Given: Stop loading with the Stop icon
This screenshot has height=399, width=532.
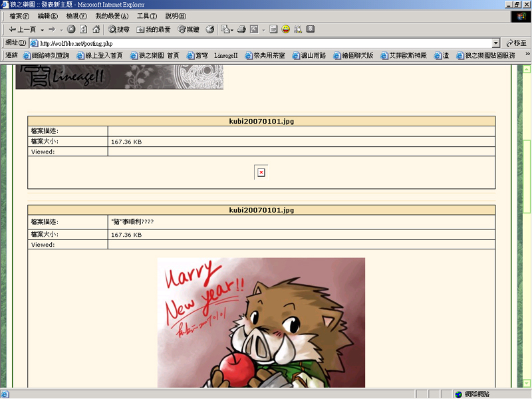Looking at the screenshot, I should pos(71,29).
